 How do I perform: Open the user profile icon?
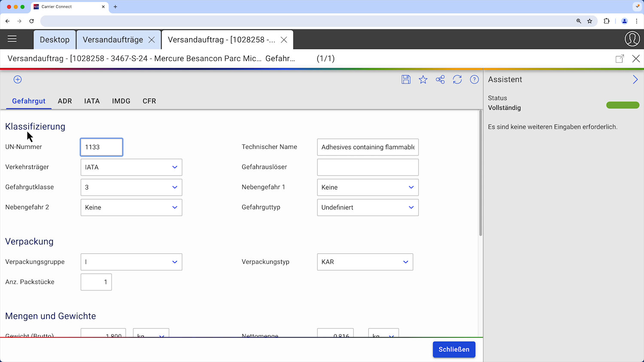click(632, 39)
